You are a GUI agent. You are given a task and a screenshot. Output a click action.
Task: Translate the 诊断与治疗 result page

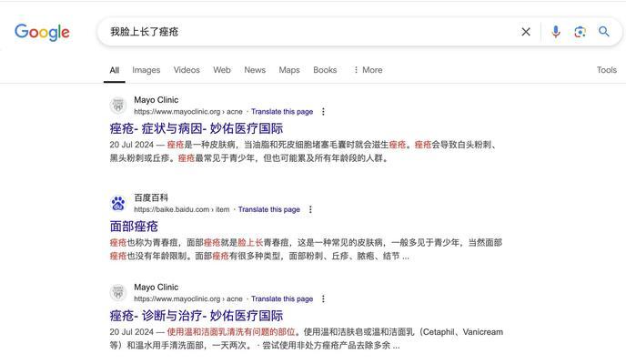(282, 299)
